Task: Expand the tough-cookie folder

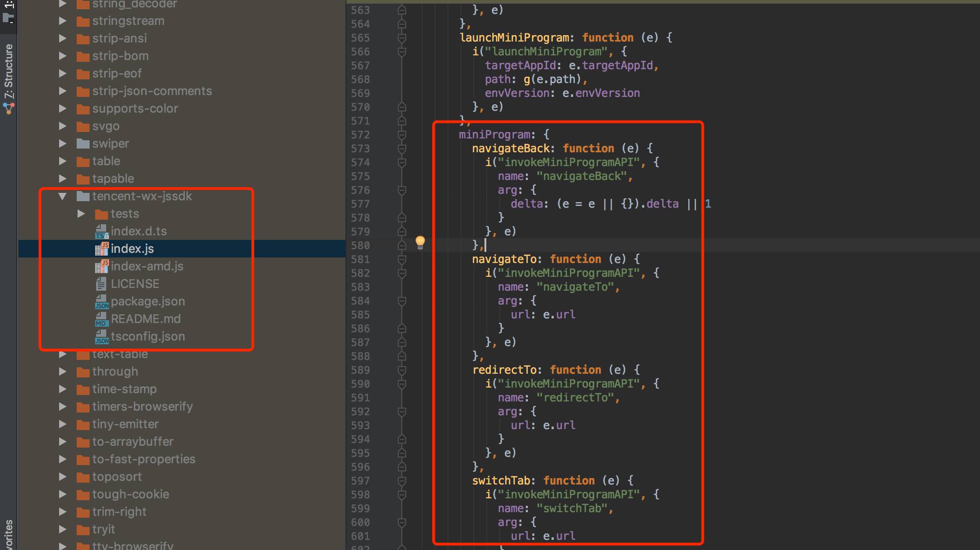Action: click(63, 494)
